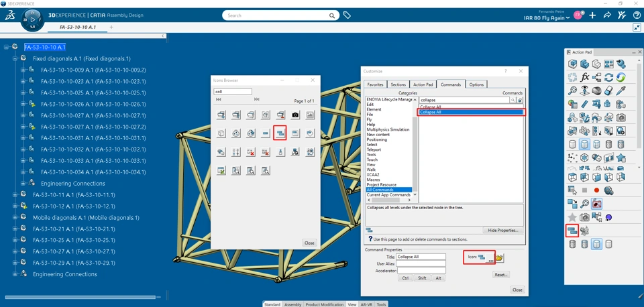Click the eyedropper icon in Action Pad
This screenshot has height=307, width=644.
coord(621,90)
